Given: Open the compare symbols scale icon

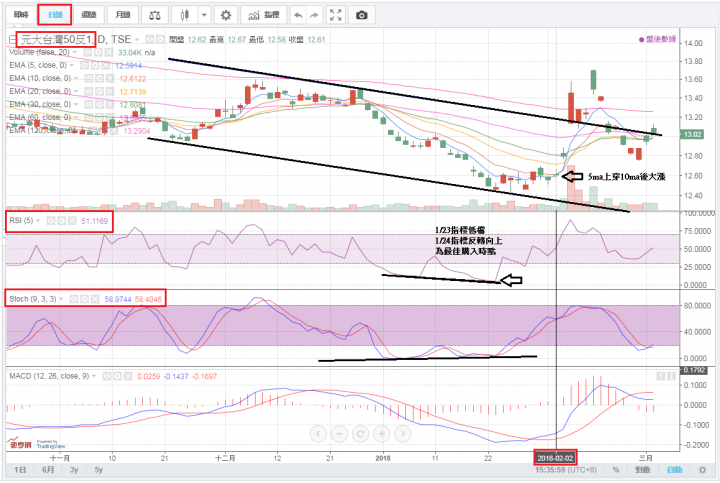Looking at the screenshot, I should 155,15.
